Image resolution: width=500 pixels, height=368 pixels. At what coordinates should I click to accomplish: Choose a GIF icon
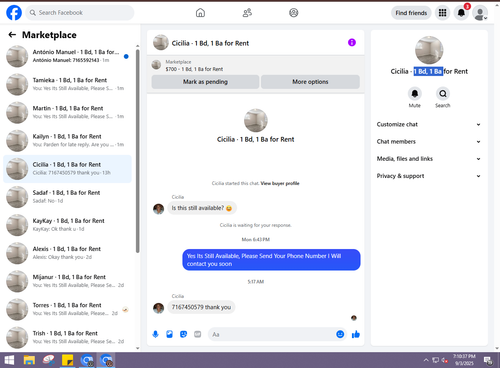[197, 334]
